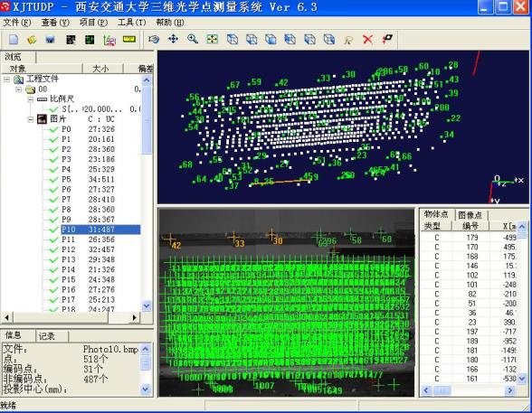Click the open project folder icon
The image size is (532, 413).
[32, 40]
